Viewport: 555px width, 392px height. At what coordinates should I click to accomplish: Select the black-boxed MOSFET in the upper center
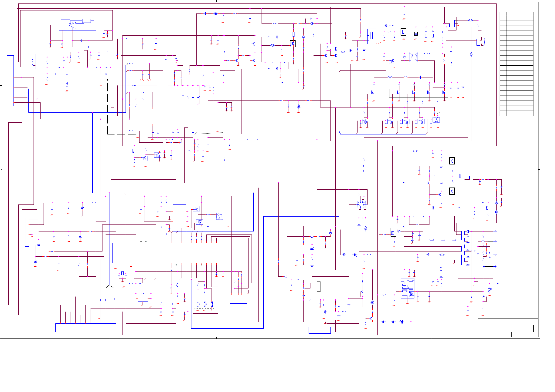tap(293, 44)
